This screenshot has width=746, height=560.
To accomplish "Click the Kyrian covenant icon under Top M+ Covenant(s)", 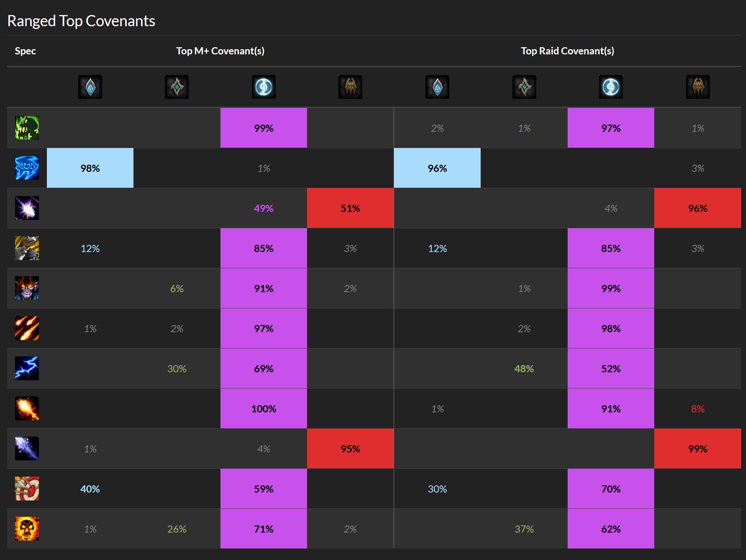I will tap(90, 87).
